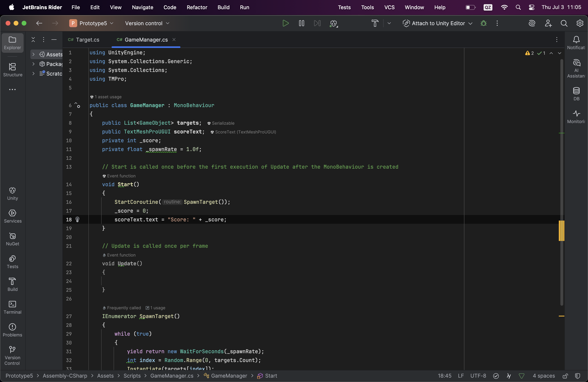
Task: Open the toolbar More Actions menu
Action: click(x=497, y=23)
